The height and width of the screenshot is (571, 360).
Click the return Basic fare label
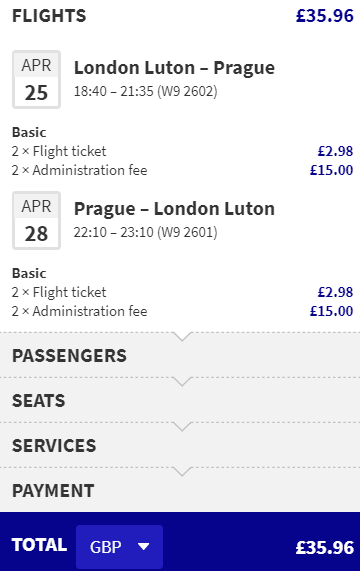pos(29,273)
